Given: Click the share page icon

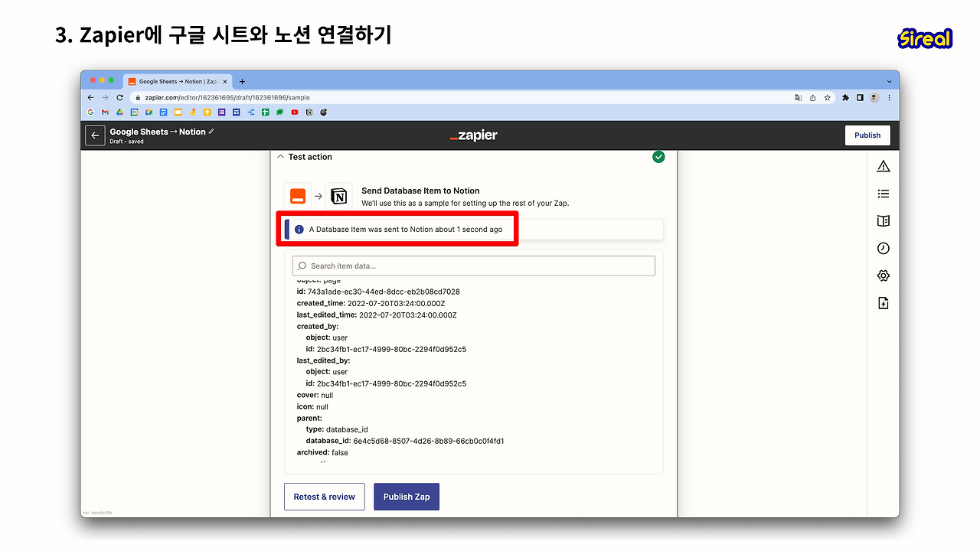Looking at the screenshot, I should click(813, 98).
